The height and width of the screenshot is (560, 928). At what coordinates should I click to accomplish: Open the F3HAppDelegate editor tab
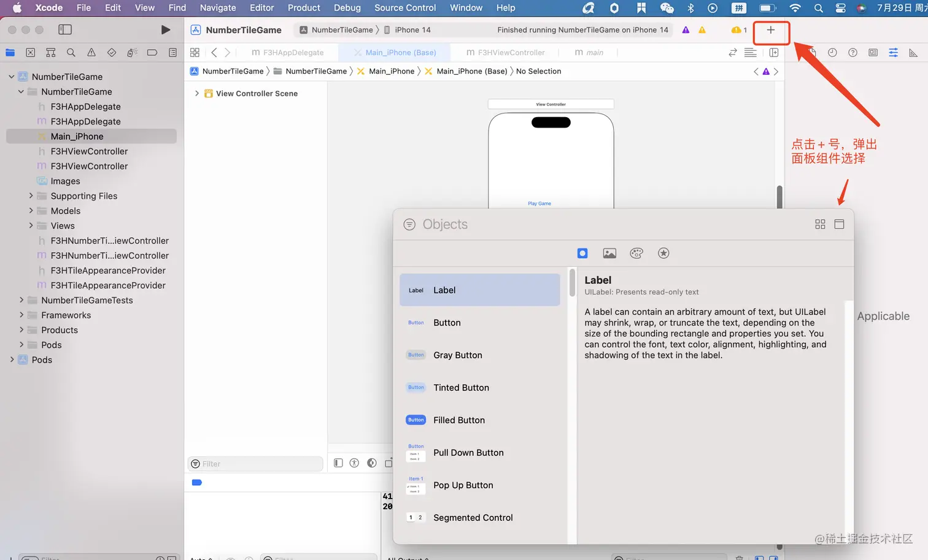287,53
